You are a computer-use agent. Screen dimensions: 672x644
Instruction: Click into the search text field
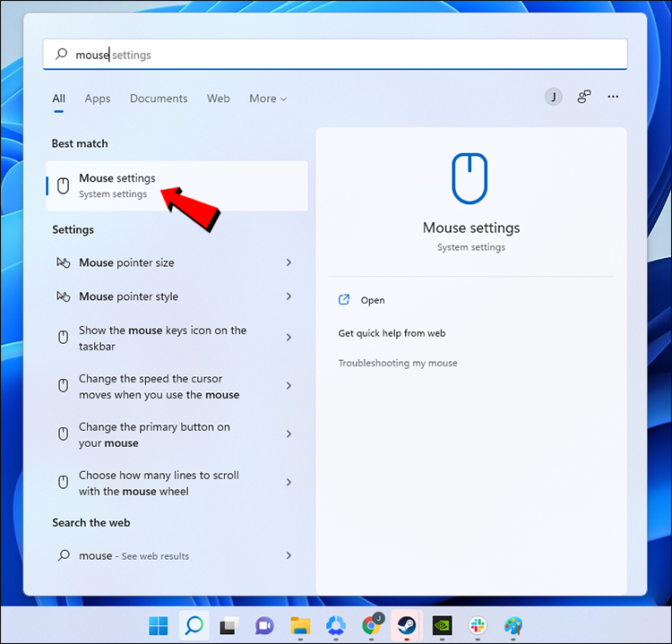(335, 54)
